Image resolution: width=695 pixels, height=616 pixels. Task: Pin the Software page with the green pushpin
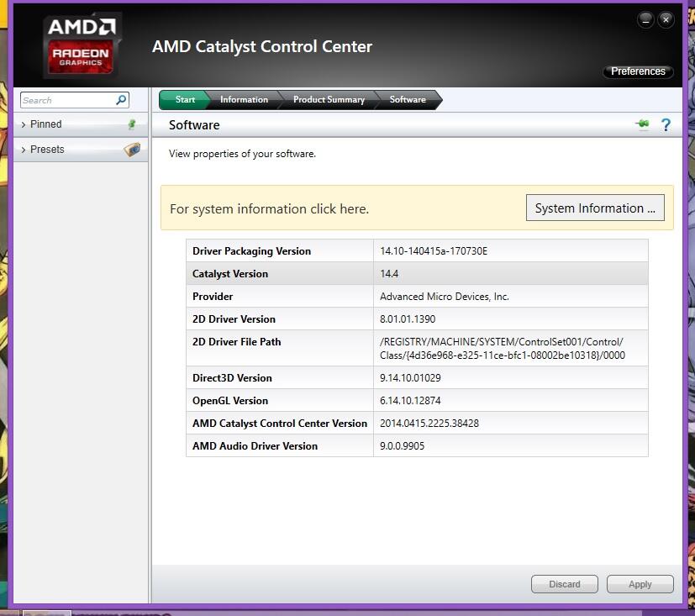(642, 124)
